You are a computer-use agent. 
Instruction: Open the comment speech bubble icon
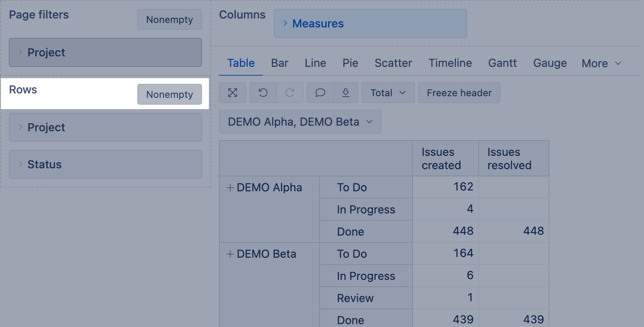click(320, 93)
